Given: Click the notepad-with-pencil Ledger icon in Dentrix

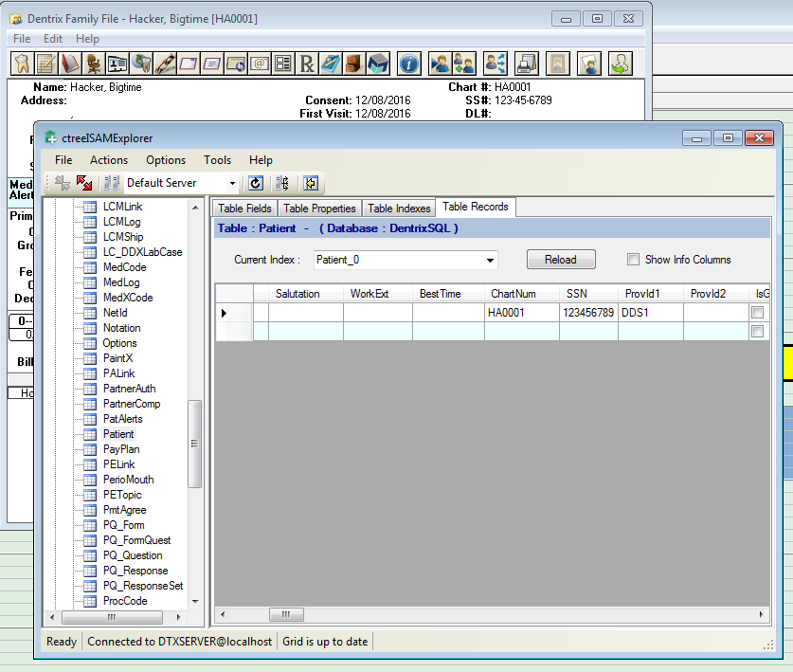Looking at the screenshot, I should point(46,64).
